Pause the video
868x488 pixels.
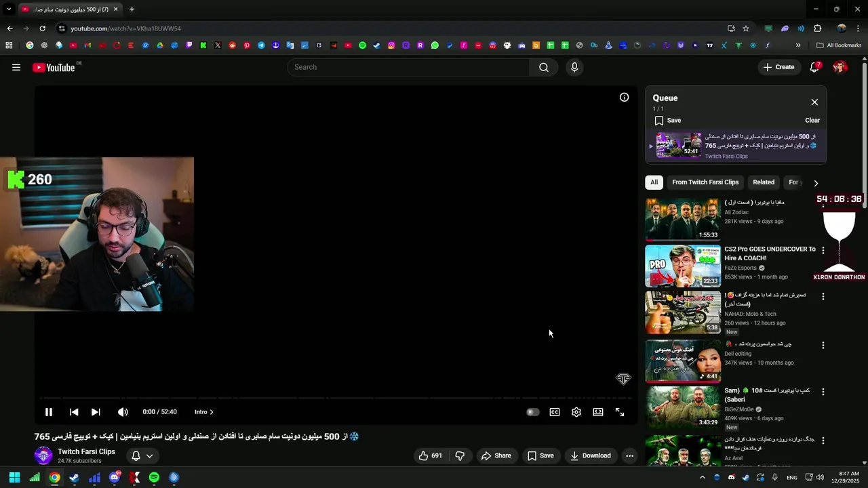[x=49, y=412]
